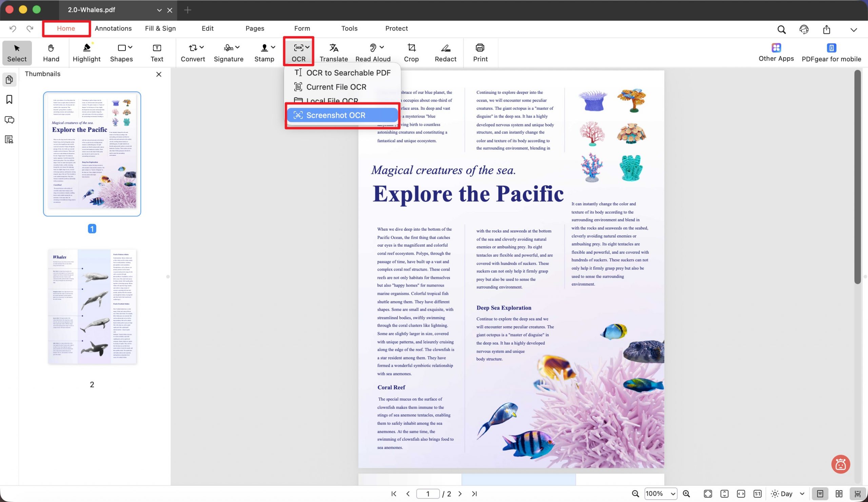Open PDFgear for mobile

pyautogui.click(x=831, y=53)
